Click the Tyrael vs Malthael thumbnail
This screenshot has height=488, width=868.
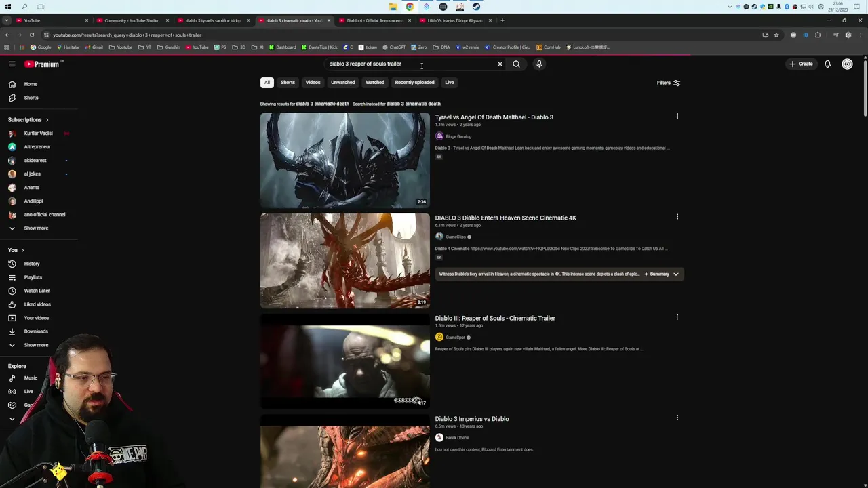pos(344,160)
